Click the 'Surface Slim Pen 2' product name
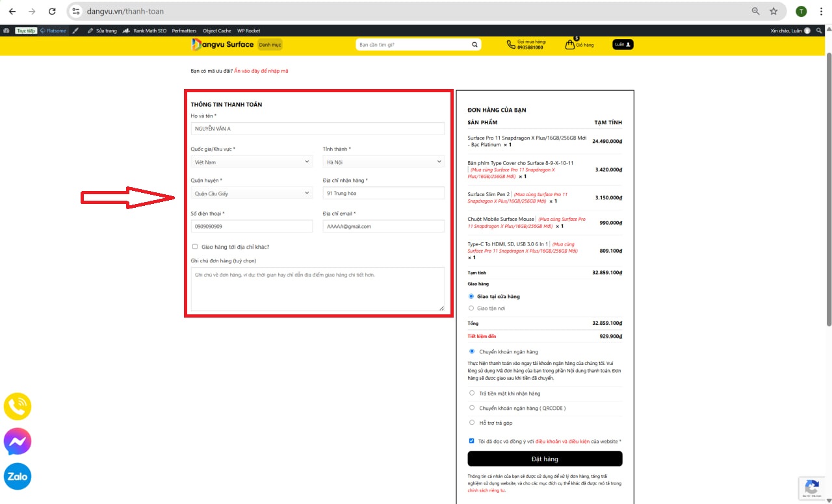This screenshot has height=504, width=832. point(489,194)
